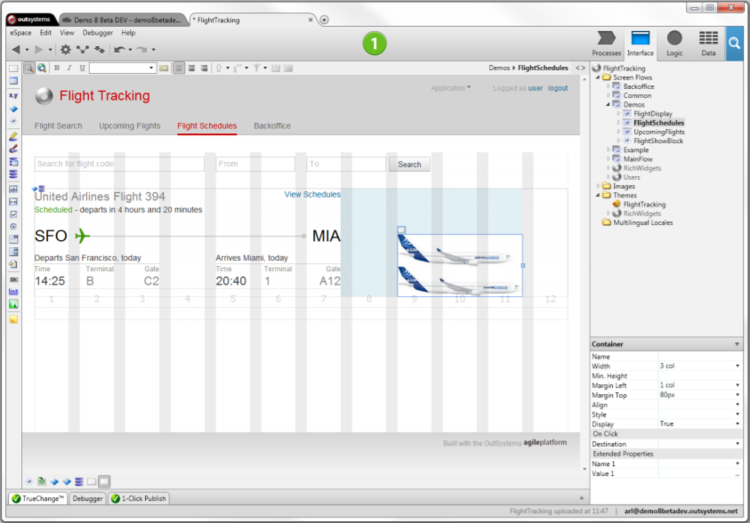Click the blue magnifier search button

(x=734, y=44)
